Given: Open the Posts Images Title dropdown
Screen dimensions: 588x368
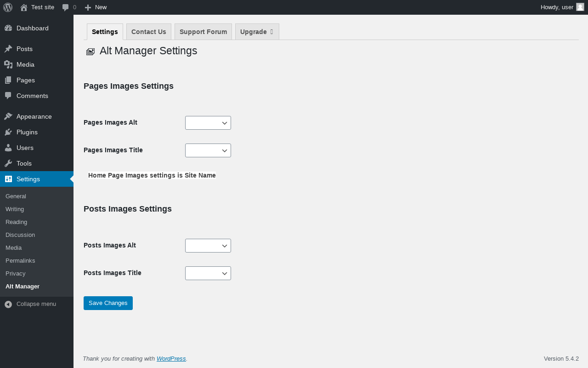Looking at the screenshot, I should coord(208,273).
